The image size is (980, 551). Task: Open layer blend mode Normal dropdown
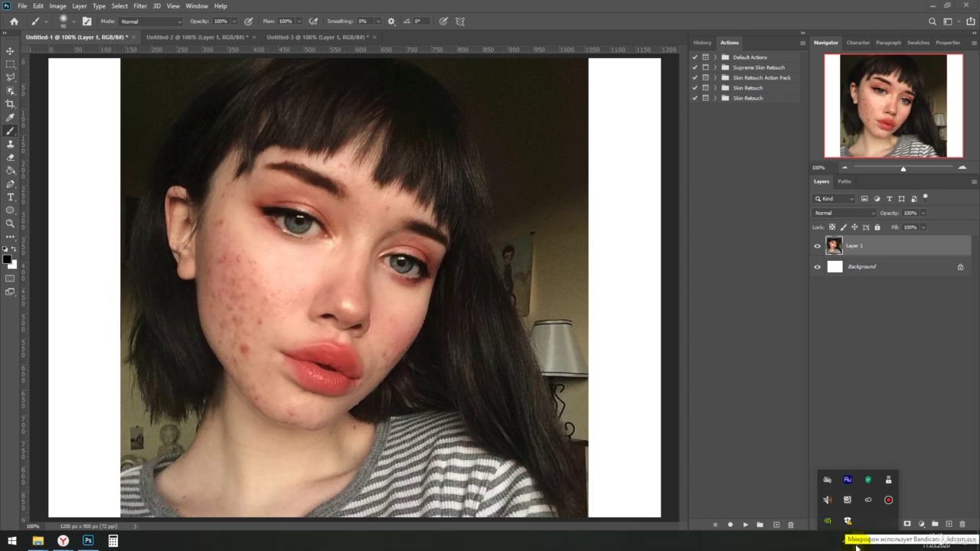(844, 213)
